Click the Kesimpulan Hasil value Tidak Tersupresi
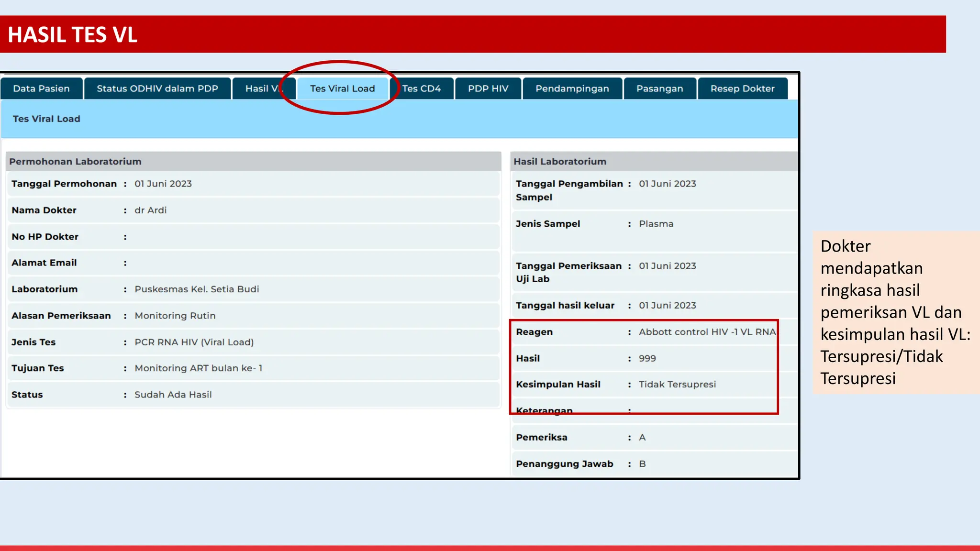The image size is (980, 551). click(x=677, y=385)
